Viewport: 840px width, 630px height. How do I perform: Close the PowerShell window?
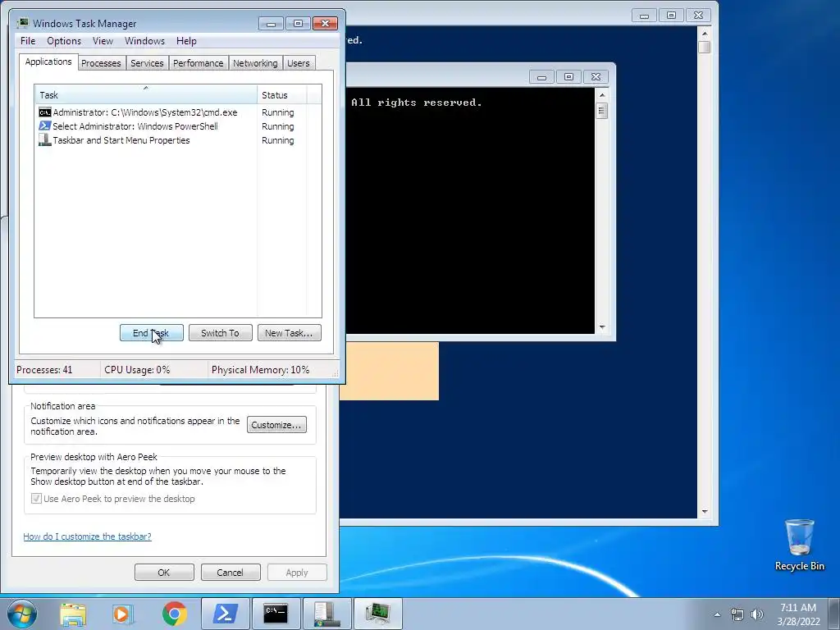(699, 16)
